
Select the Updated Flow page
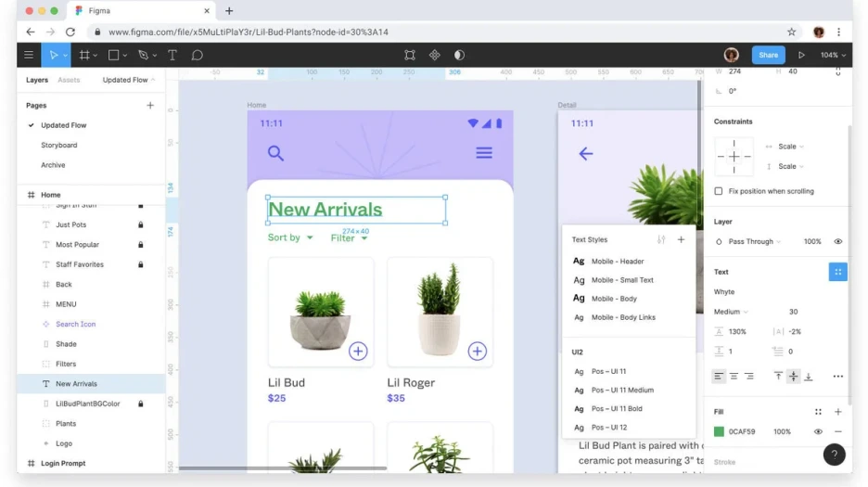pos(63,125)
